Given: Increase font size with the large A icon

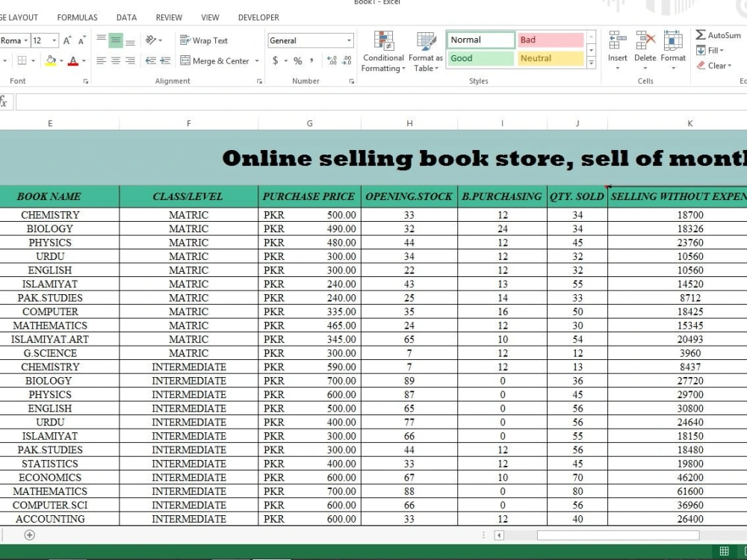Looking at the screenshot, I should 67,40.
